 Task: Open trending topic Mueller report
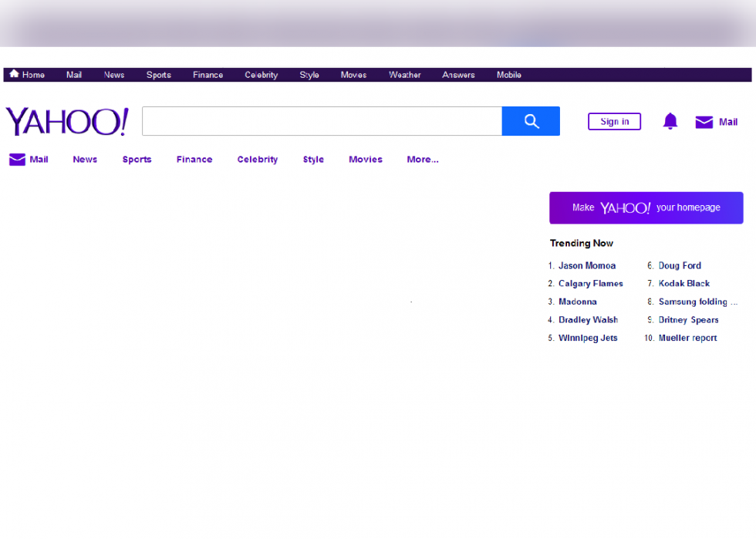tap(687, 338)
